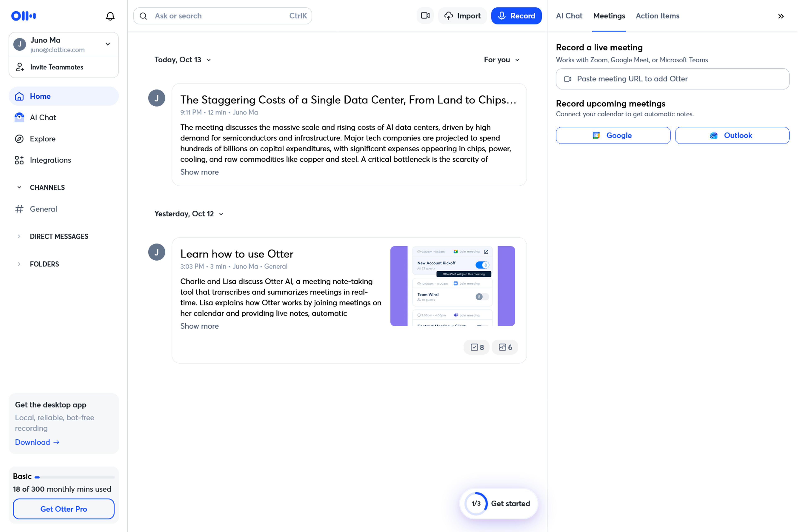Screen dimensions: 798x532
Task: Switch to the AI Chat tab in right panel
Action: (x=569, y=16)
